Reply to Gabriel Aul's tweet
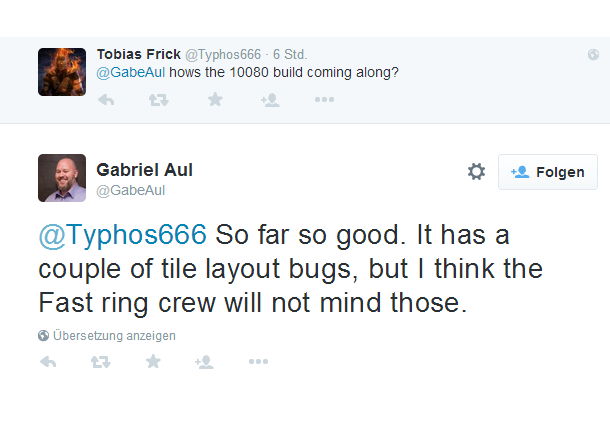The image size is (610, 433). pyautogui.click(x=48, y=362)
